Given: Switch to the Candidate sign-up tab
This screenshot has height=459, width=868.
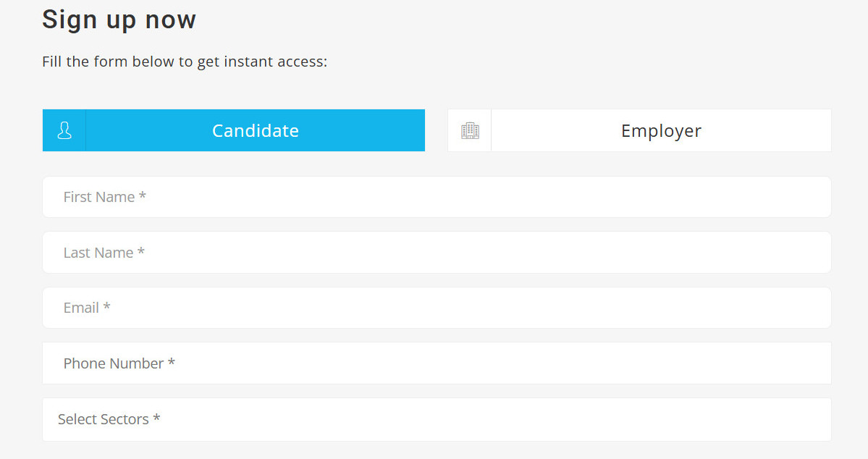Looking at the screenshot, I should (234, 130).
